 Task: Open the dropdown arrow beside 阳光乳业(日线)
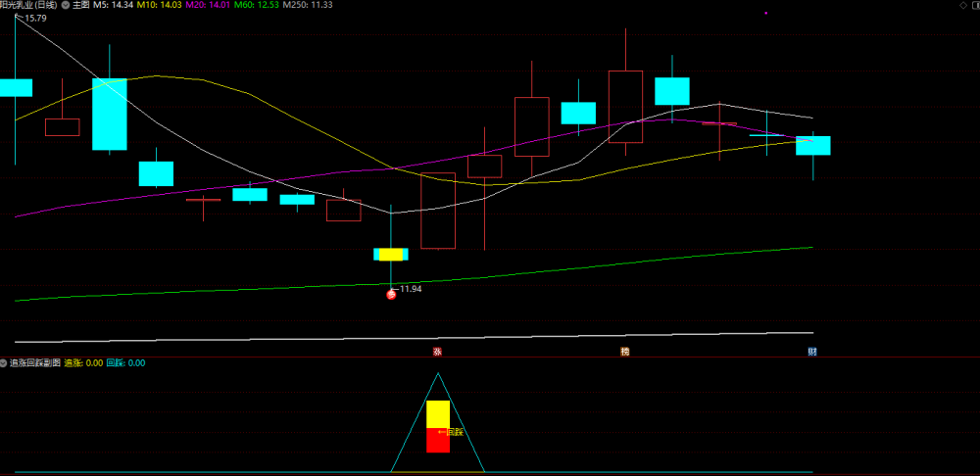tap(66, 5)
